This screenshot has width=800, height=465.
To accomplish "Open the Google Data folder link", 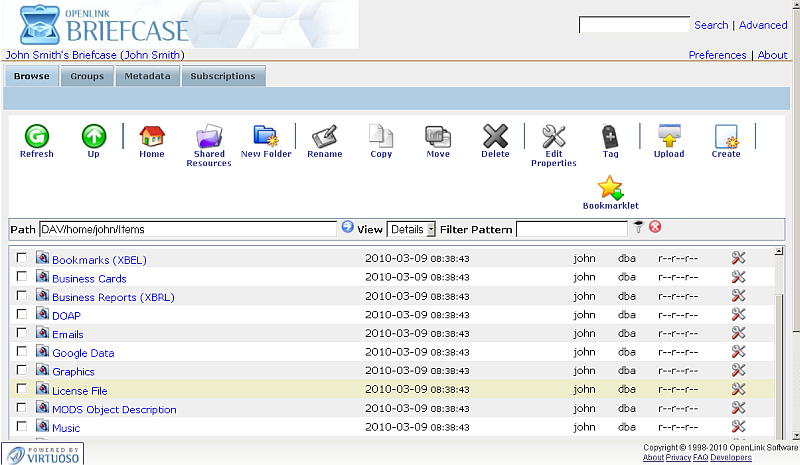I will (x=83, y=353).
